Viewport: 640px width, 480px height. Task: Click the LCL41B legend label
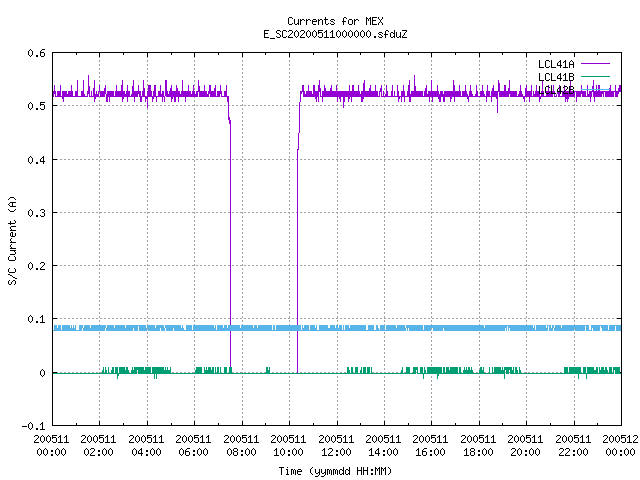[x=556, y=77]
